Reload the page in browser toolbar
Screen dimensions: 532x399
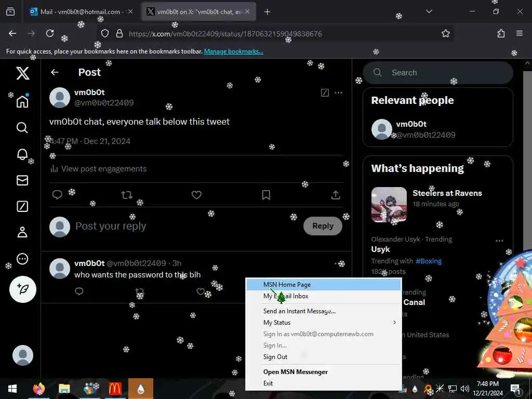pos(50,33)
